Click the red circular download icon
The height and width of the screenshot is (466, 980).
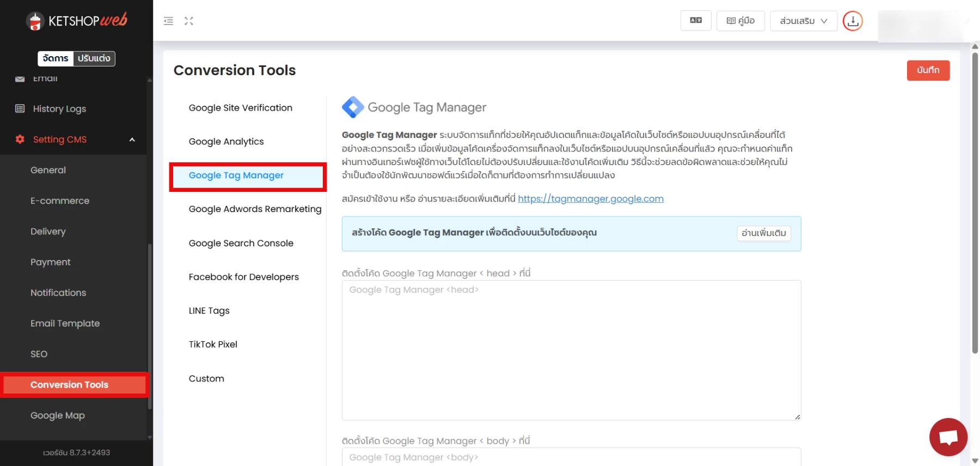[x=853, y=21]
